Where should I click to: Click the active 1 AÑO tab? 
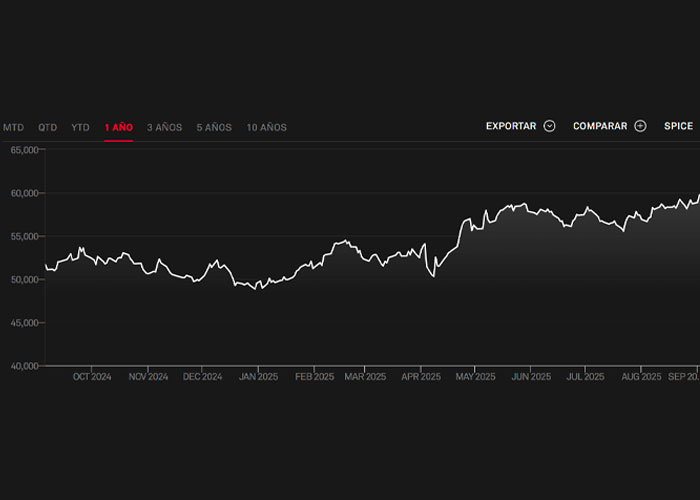click(x=118, y=128)
